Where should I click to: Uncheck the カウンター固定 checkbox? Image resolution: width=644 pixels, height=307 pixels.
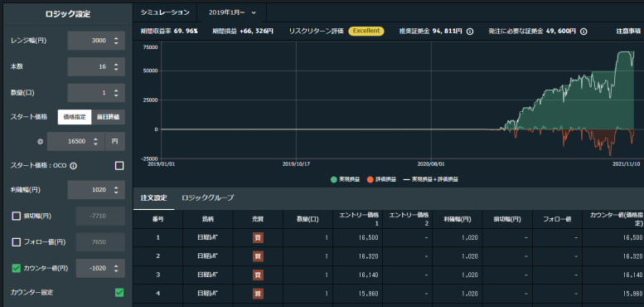pyautogui.click(x=119, y=293)
